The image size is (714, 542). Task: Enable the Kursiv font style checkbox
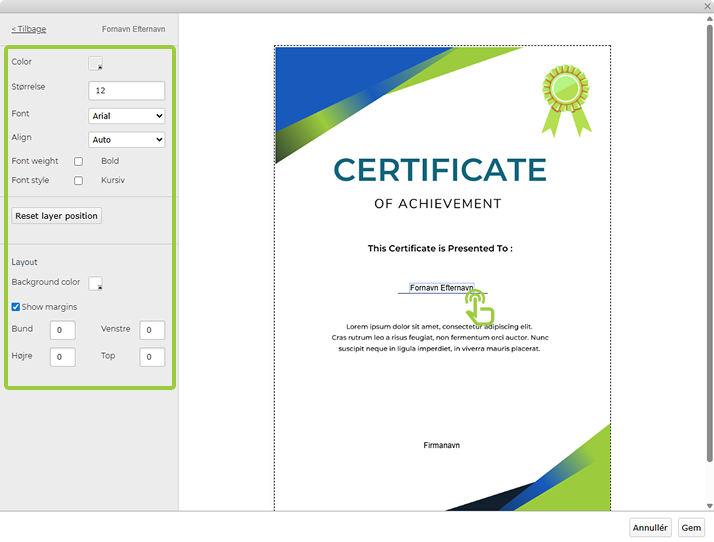point(78,180)
